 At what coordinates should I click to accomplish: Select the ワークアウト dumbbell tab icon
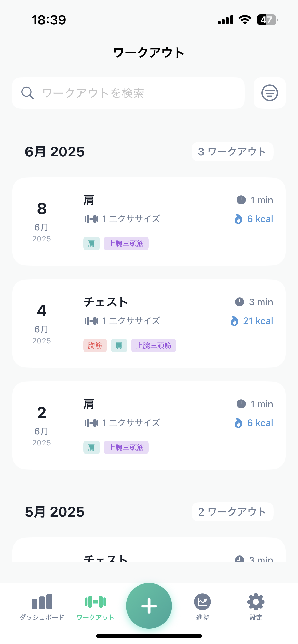96,602
